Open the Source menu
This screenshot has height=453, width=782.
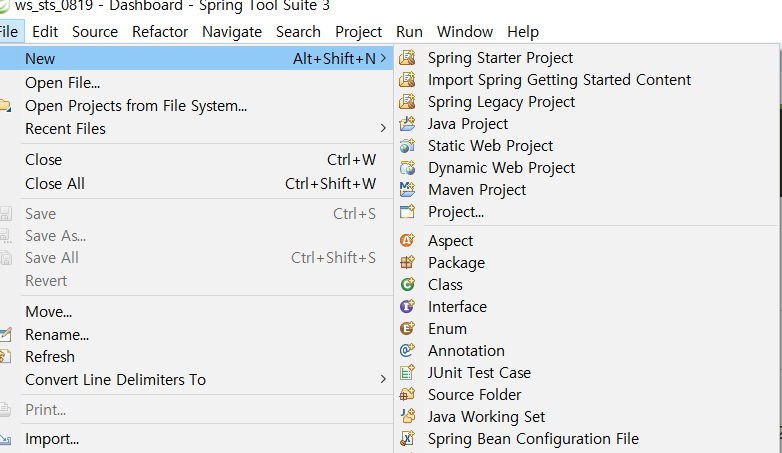[x=95, y=32]
